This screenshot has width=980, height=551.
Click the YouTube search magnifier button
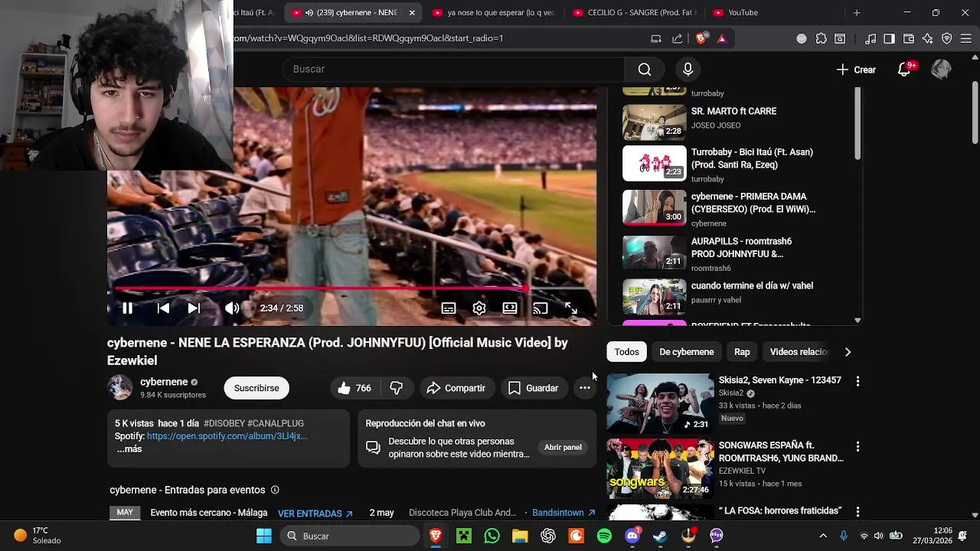(645, 70)
